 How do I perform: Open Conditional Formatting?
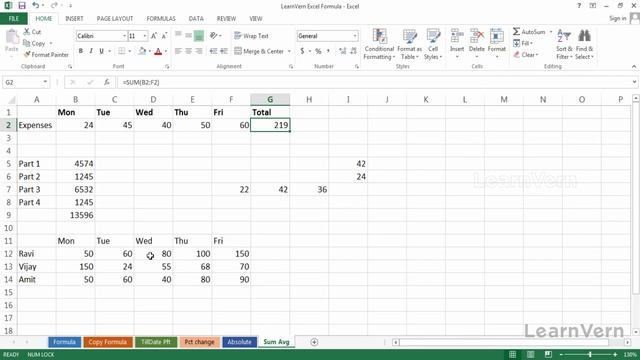[x=379, y=44]
